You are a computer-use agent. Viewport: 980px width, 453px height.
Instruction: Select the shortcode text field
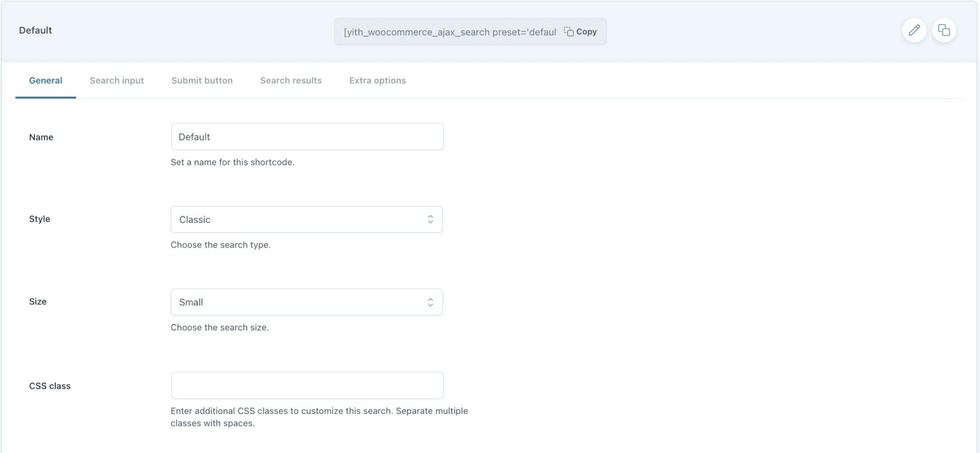(x=450, y=32)
